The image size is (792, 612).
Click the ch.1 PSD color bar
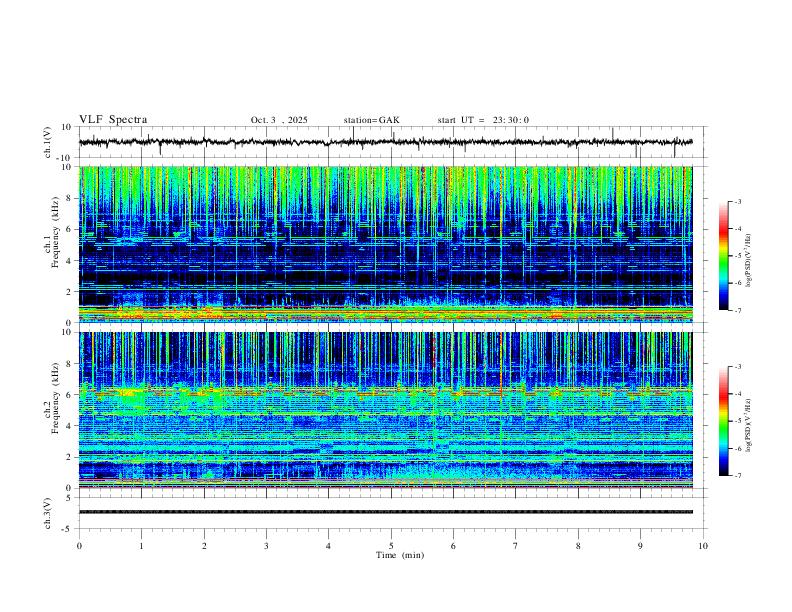723,256
